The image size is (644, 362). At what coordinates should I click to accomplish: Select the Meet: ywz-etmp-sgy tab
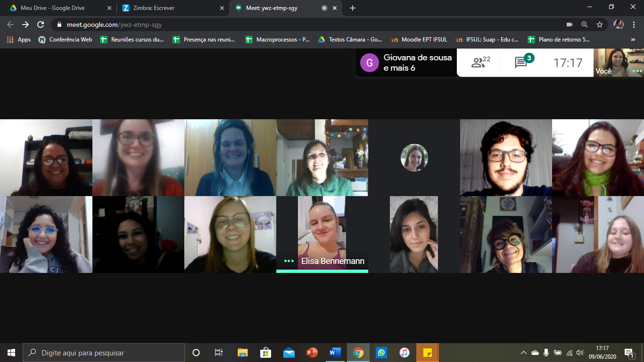click(286, 8)
